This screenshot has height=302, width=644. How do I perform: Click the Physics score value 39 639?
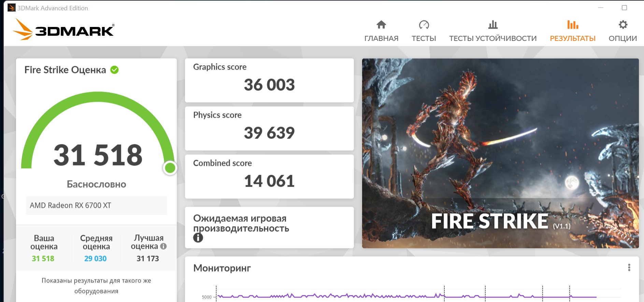click(269, 133)
